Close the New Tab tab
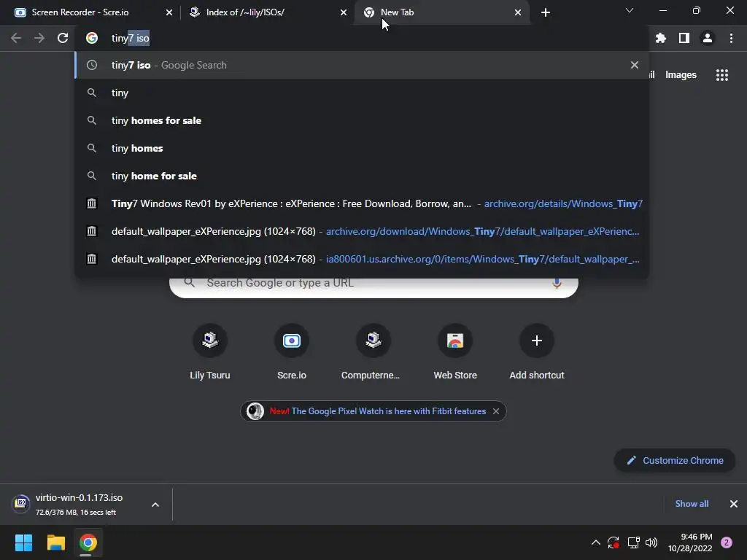 point(518,12)
